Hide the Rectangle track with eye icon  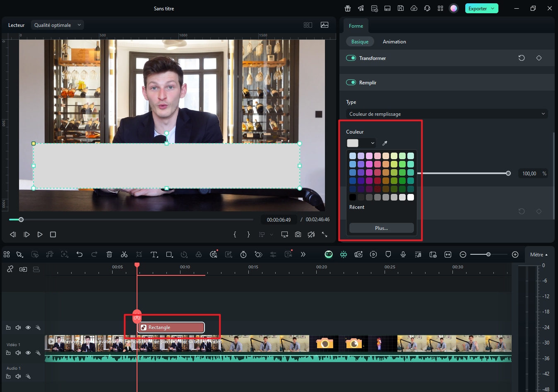click(x=28, y=327)
